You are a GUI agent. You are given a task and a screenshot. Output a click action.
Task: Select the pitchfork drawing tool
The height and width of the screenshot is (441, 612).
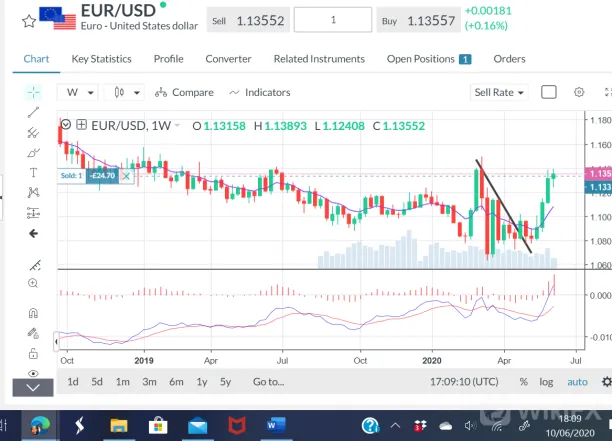coord(34,133)
